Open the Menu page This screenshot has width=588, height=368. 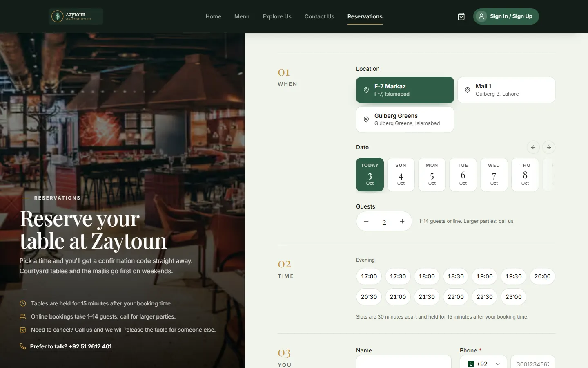point(242,16)
